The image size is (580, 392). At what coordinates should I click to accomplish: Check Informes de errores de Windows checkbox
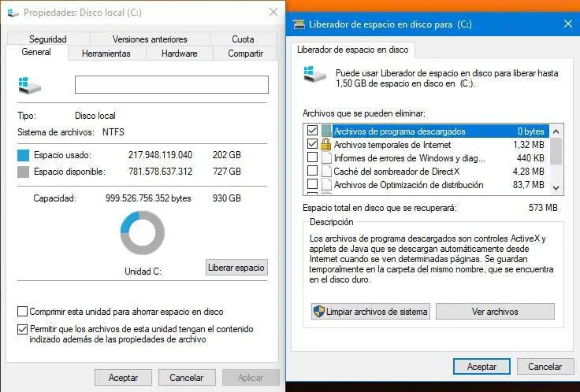313,157
